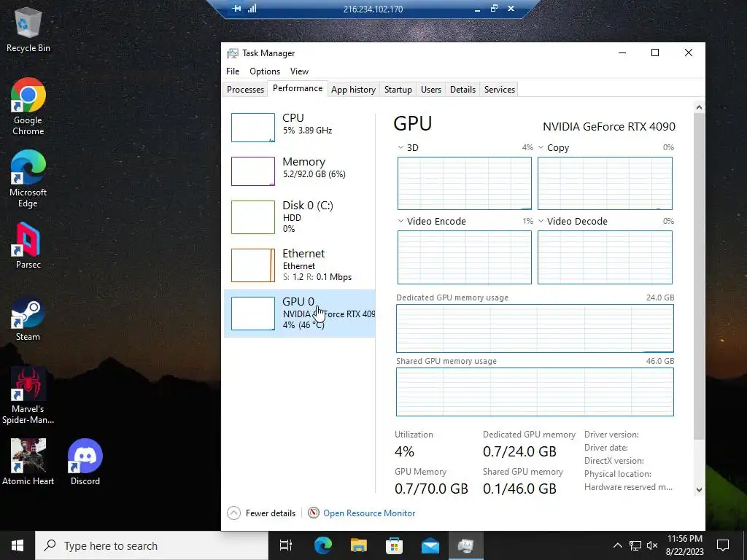Select the Atomic Heart desktop shortcut

(28, 462)
